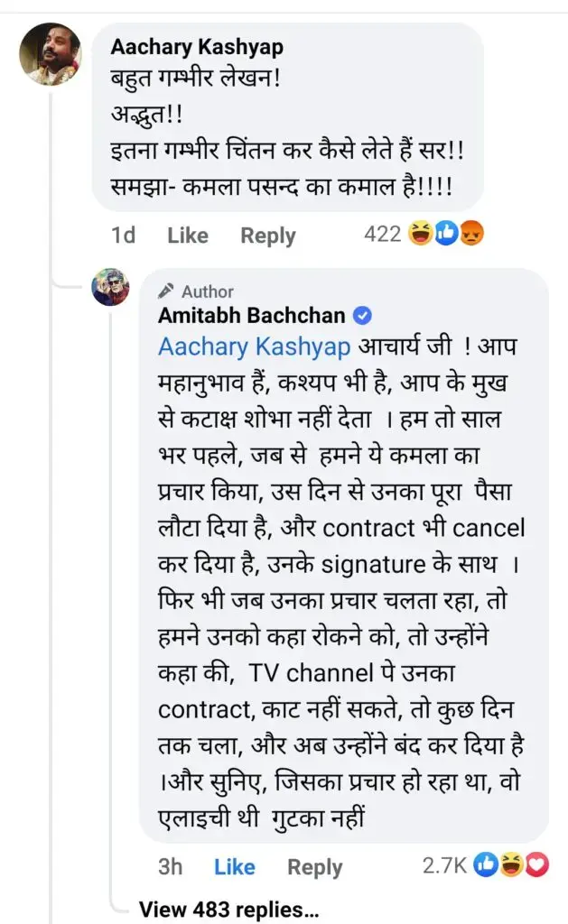Open the 422 reactions count
This screenshot has width=568, height=924.
point(382,235)
